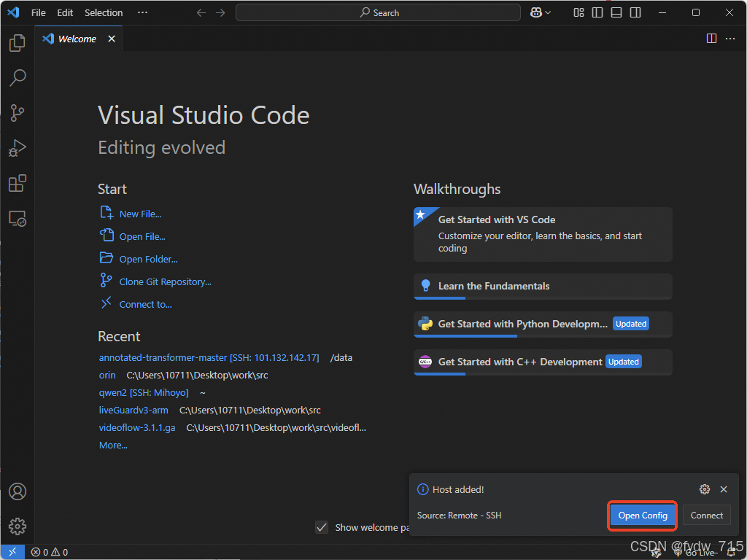Open the Remote Explorer view
Screen dimensions: 747x560
point(18,219)
